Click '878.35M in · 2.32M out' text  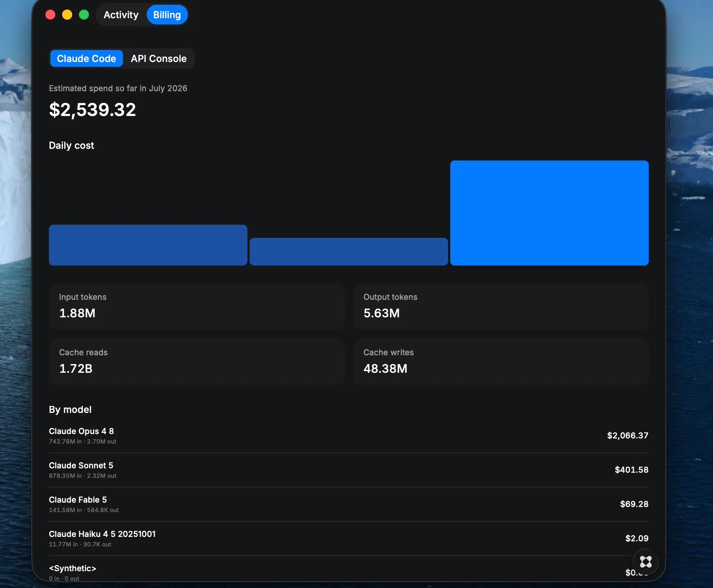[82, 476]
